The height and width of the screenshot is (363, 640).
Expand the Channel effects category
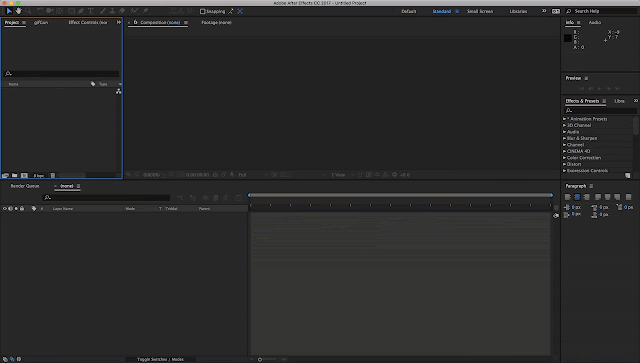tap(564, 145)
